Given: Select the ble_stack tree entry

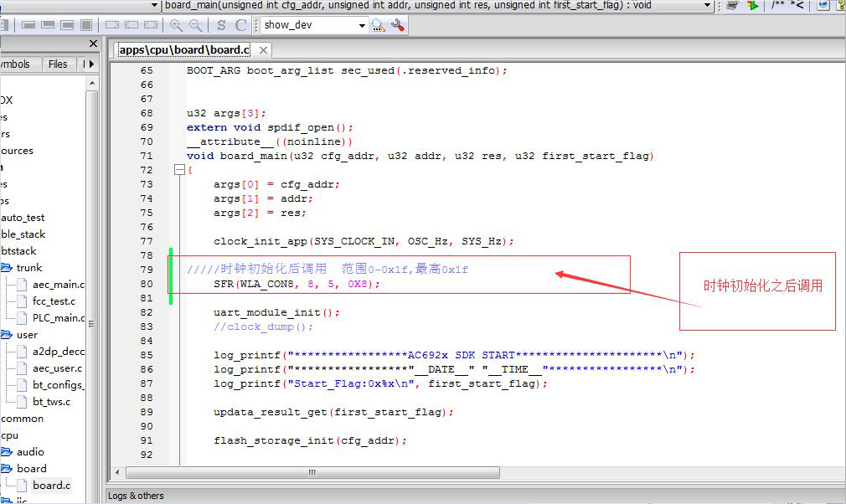Looking at the screenshot, I should click(x=23, y=234).
